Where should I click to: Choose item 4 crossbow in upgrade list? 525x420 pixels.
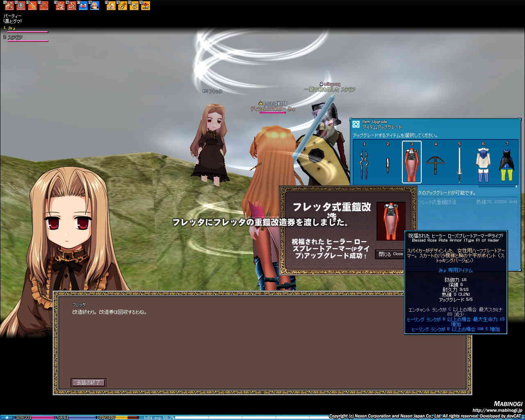tap(436, 164)
